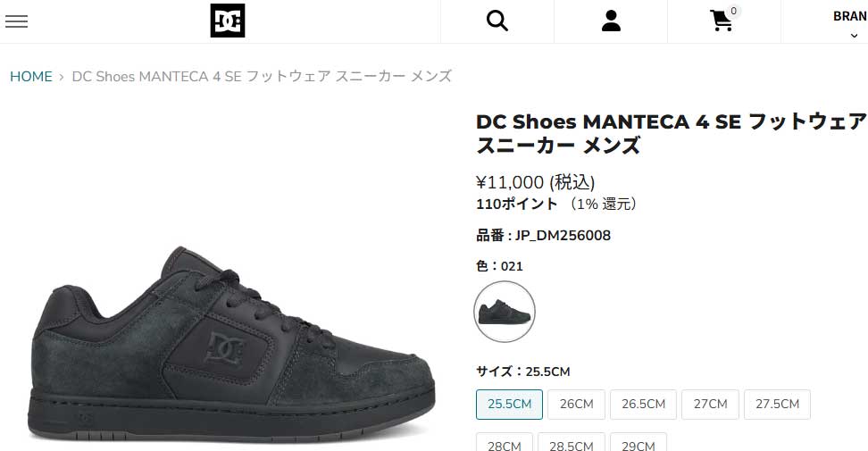This screenshot has height=451, width=868.
Task: Go to HOME breadcrumb link
Action: (x=31, y=77)
